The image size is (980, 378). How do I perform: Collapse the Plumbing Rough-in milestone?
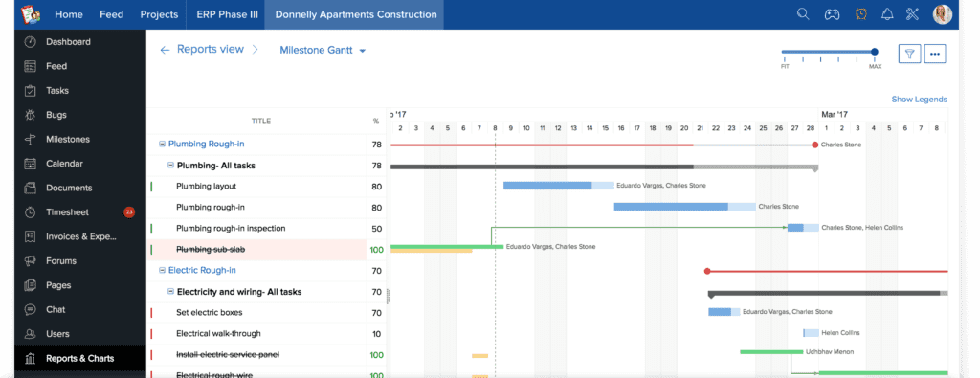(162, 144)
